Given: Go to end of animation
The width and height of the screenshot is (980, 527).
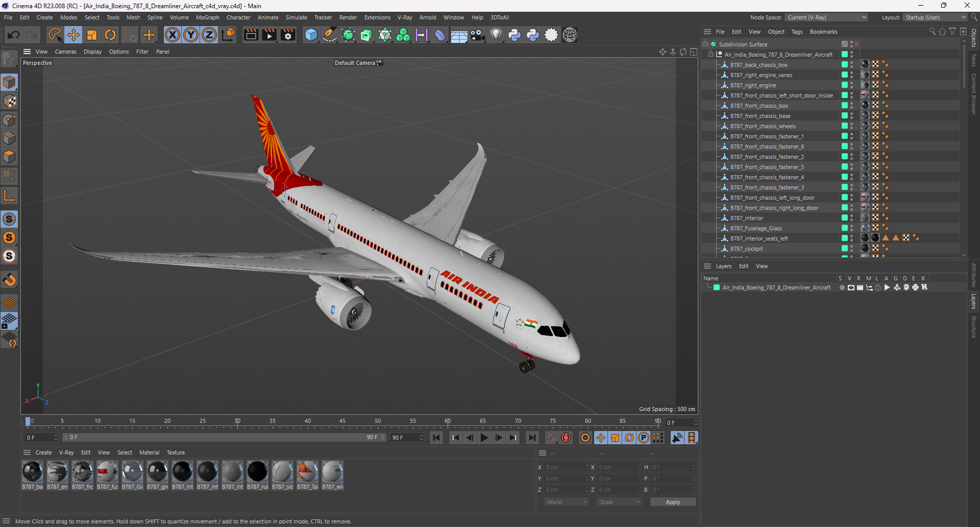Looking at the screenshot, I should 532,438.
